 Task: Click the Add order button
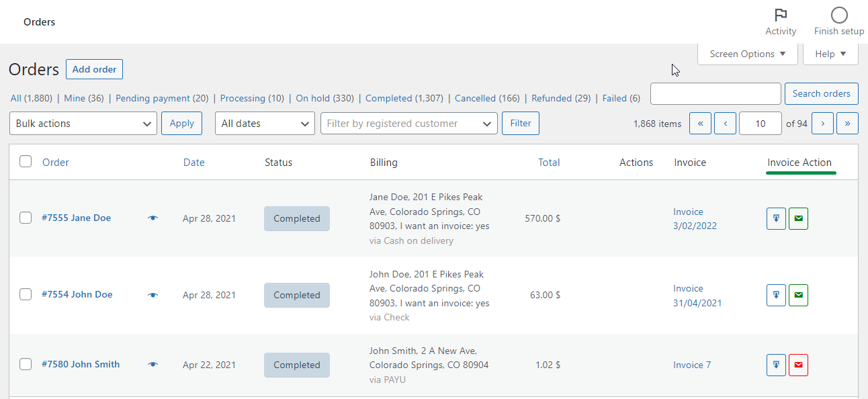pos(94,69)
